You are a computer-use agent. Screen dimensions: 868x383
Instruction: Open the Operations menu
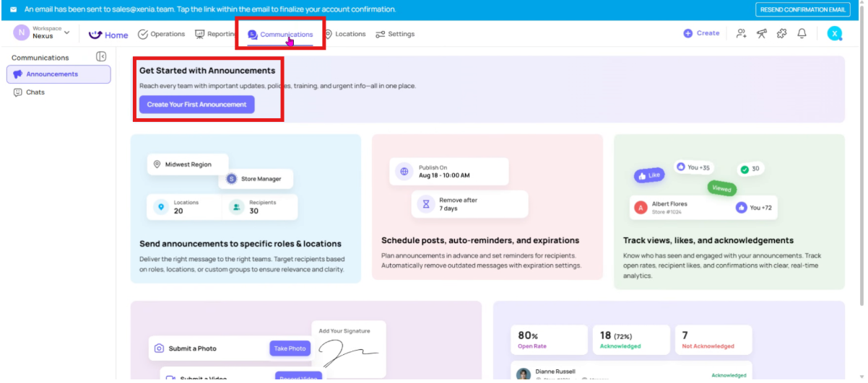click(x=161, y=34)
